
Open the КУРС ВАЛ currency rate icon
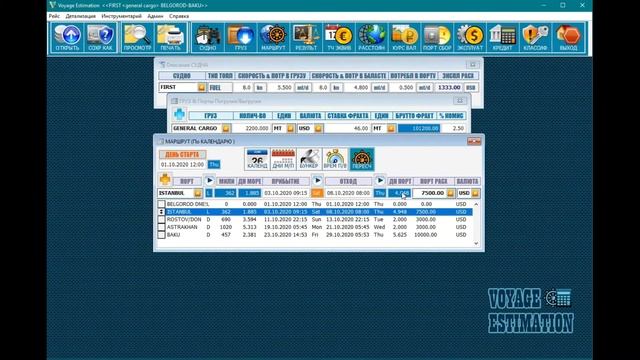(x=404, y=38)
